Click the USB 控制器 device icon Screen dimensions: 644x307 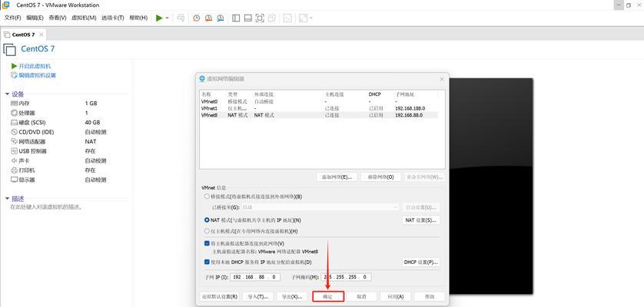[x=14, y=151]
